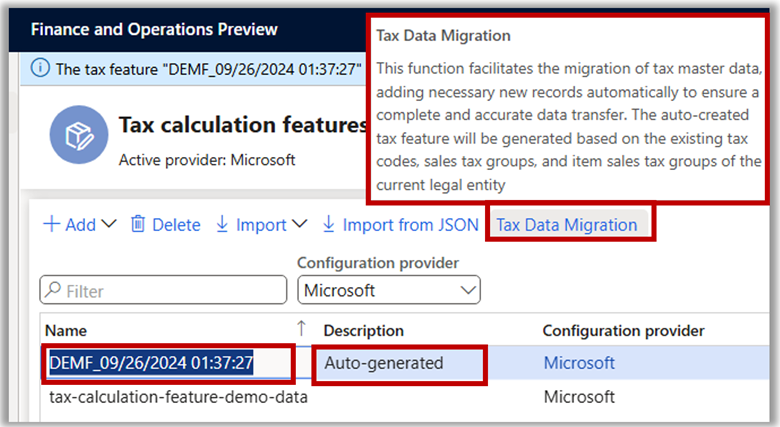Click the Tax Data Migration button
780x427 pixels.
pos(567,225)
